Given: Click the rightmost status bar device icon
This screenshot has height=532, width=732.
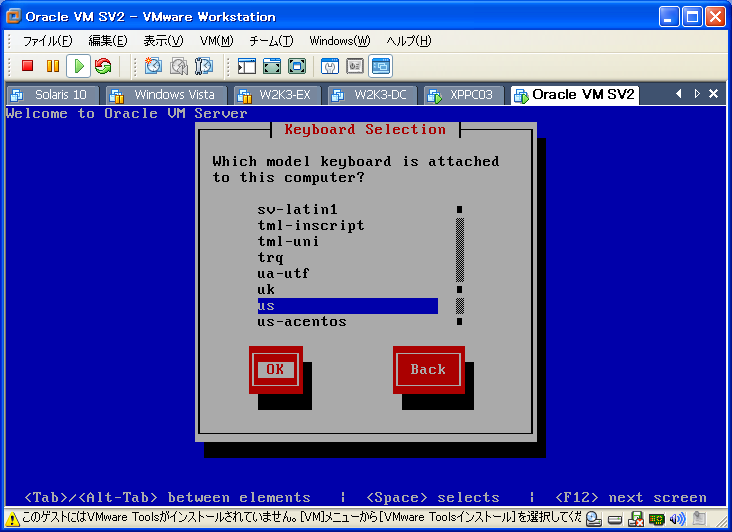Looking at the screenshot, I should pos(699,518).
